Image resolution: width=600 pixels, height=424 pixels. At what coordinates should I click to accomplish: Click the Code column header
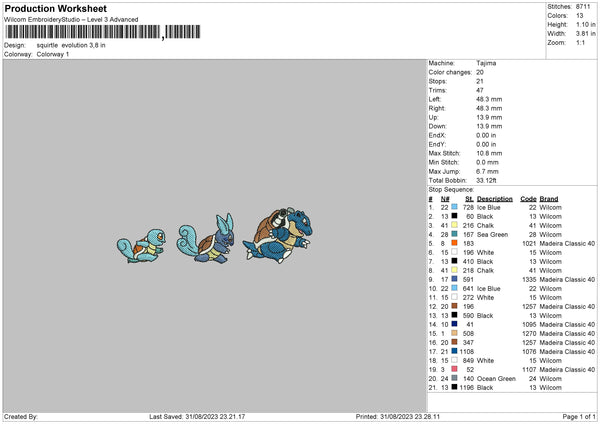[x=528, y=199]
